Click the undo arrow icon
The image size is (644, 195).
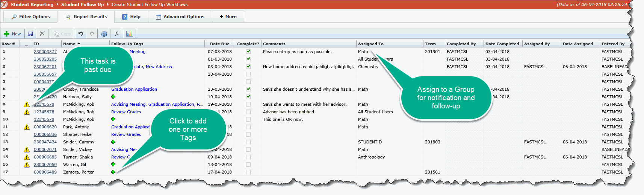[x=81, y=34]
